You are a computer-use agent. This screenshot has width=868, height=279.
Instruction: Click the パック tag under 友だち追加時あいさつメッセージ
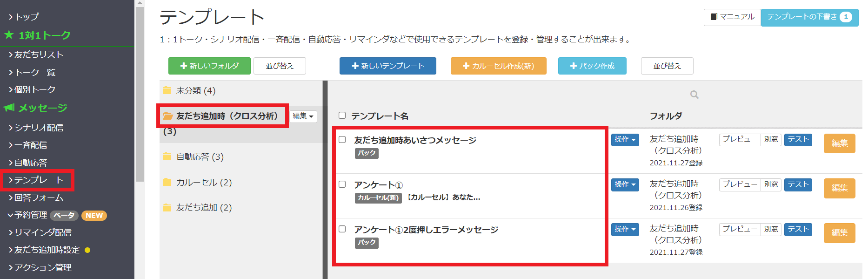tap(367, 153)
